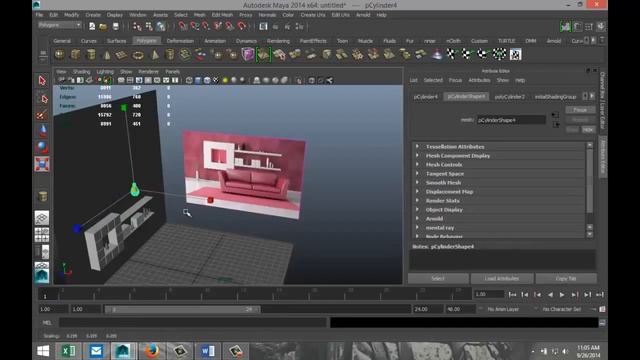Toggle the viewport light bulb shading icon
Viewport: 640px width, 360px height.
click(x=225, y=80)
